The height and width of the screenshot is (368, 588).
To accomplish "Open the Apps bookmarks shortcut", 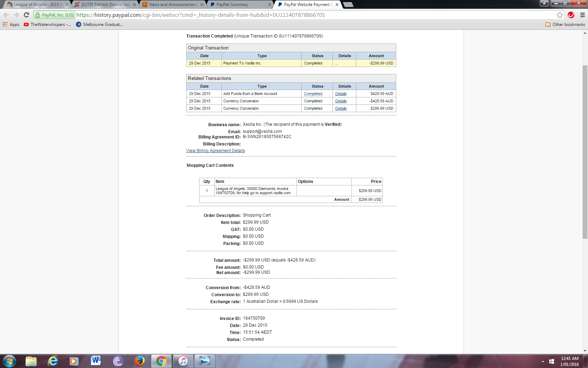I will [11, 25].
